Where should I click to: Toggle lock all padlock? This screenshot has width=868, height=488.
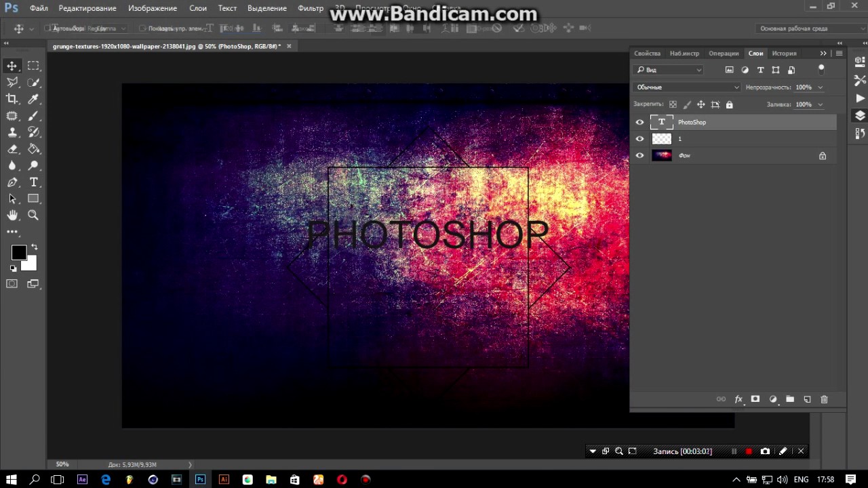730,104
